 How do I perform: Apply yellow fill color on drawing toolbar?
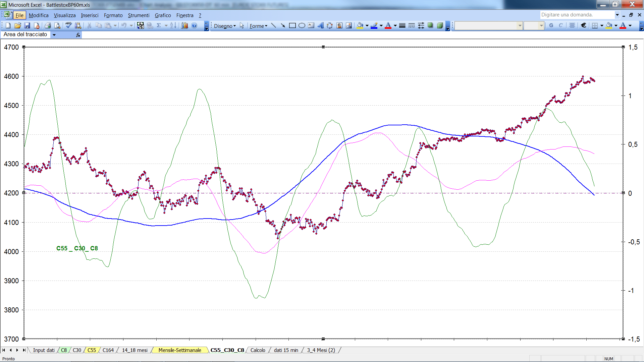coord(360,25)
